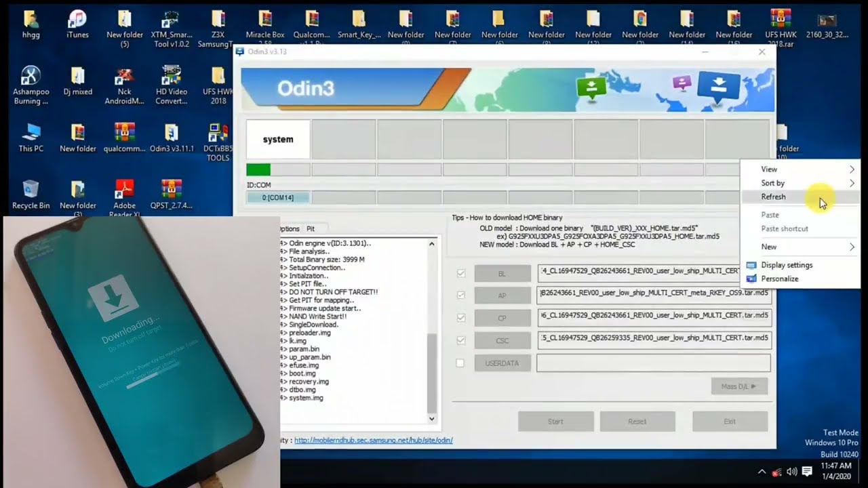Click the Start button in Odin
The width and height of the screenshot is (868, 488).
[x=555, y=422]
